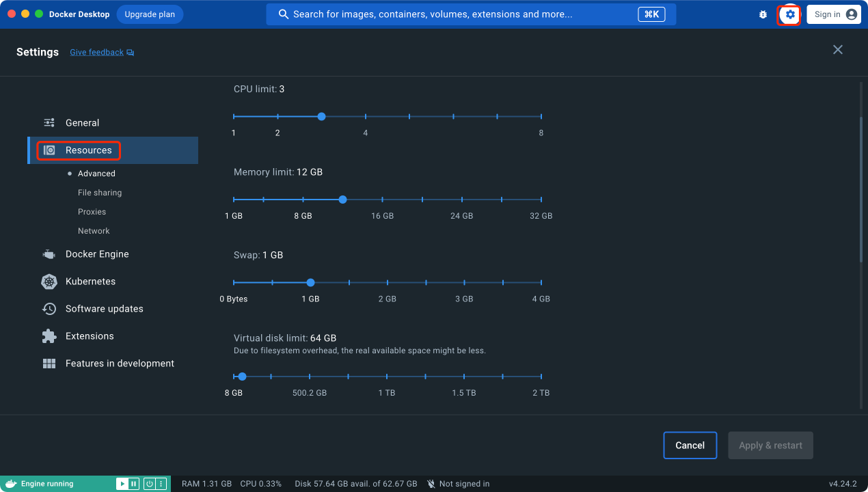
Task: Click the Docker Engine icon
Action: pyautogui.click(x=49, y=254)
